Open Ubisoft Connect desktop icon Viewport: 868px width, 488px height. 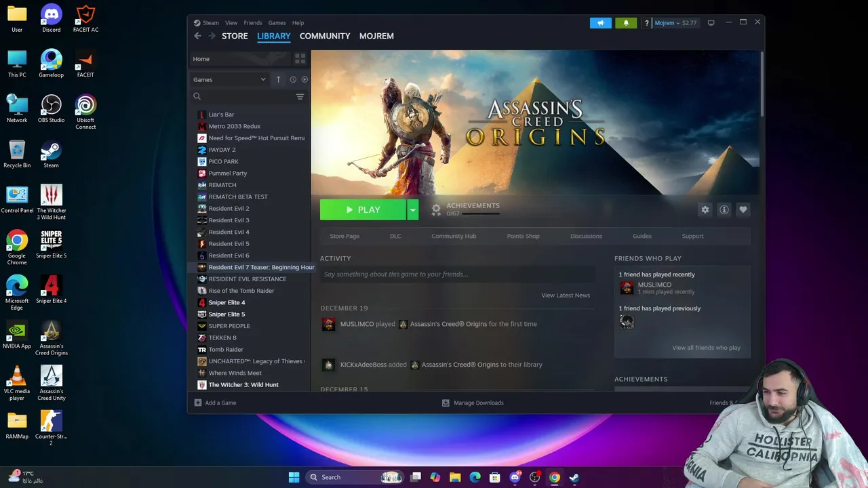click(x=85, y=112)
